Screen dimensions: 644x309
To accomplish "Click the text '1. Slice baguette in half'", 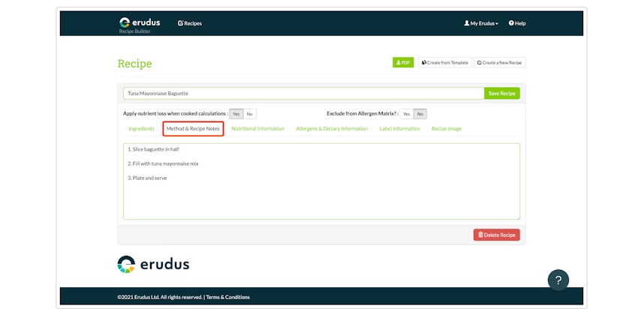I will click(x=153, y=149).
